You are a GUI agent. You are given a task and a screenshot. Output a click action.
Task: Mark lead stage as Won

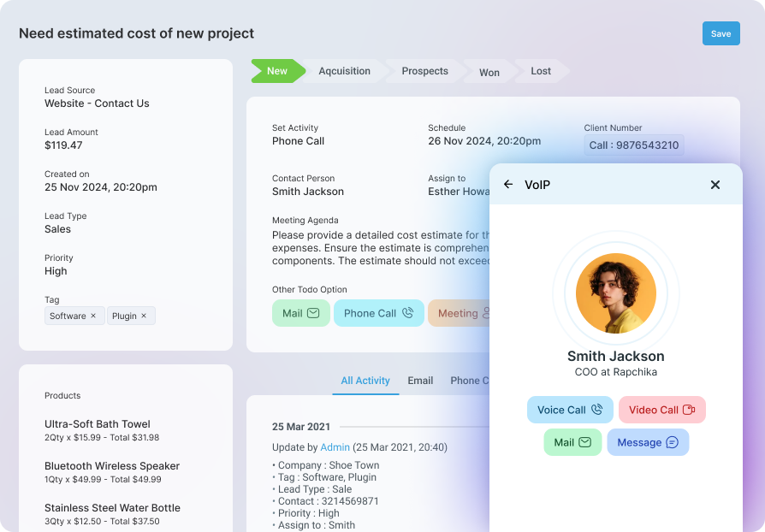[489, 72]
